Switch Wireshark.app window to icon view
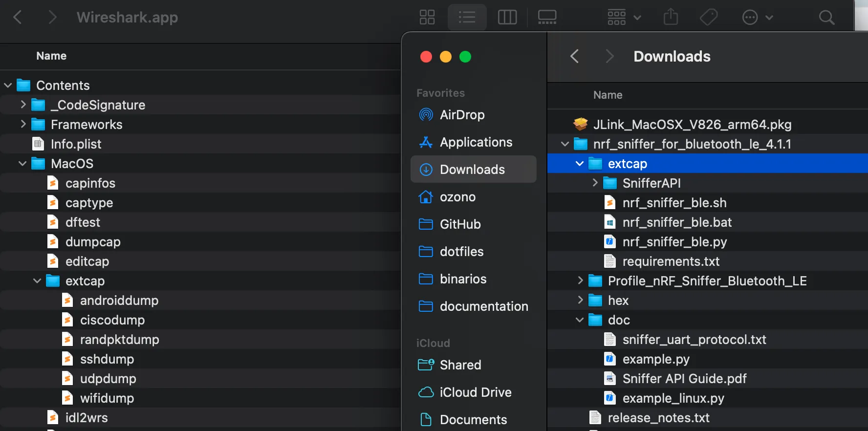Image resolution: width=868 pixels, height=431 pixels. pos(427,18)
